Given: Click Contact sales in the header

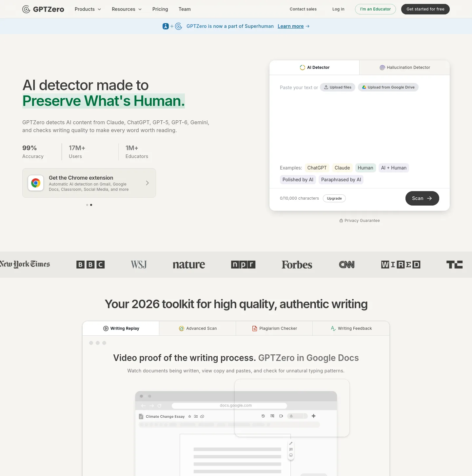Looking at the screenshot, I should click(303, 9).
